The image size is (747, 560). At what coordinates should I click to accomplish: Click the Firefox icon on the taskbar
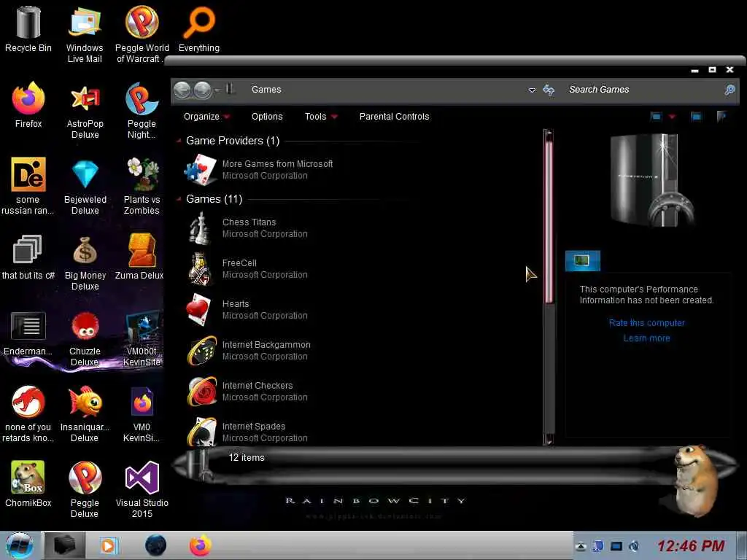click(x=200, y=545)
